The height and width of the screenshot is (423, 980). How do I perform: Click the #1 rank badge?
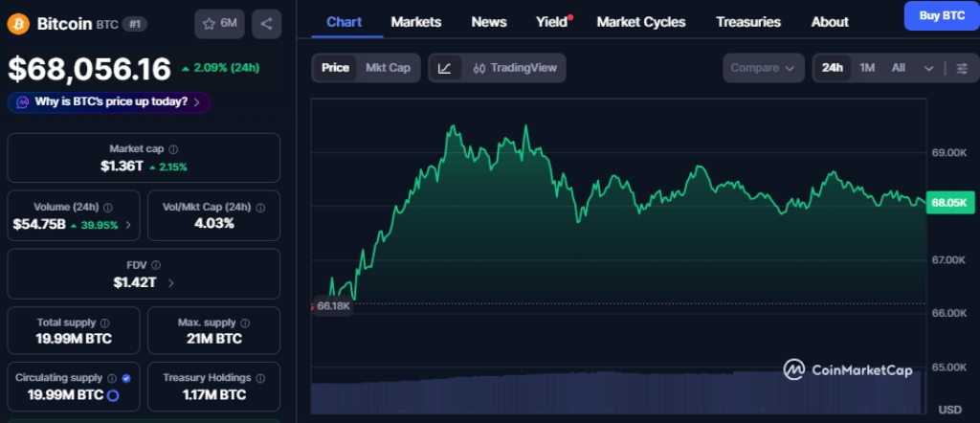pyautogui.click(x=132, y=24)
